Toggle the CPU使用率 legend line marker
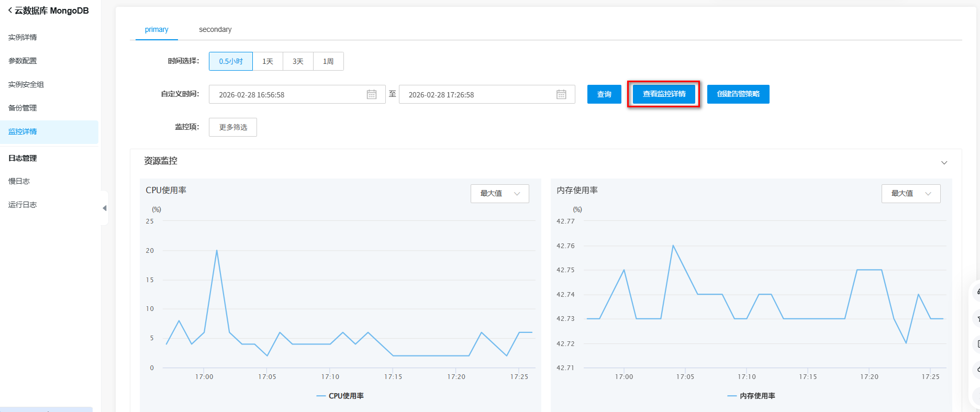The height and width of the screenshot is (412, 980). pyautogui.click(x=321, y=396)
